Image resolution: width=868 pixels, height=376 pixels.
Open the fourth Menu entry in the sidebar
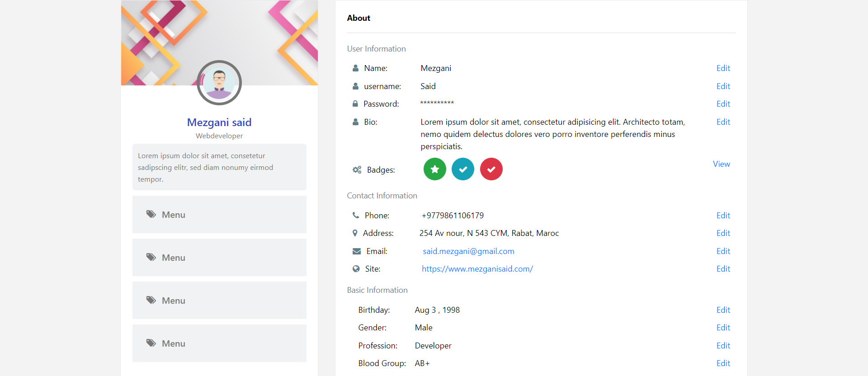point(219,343)
